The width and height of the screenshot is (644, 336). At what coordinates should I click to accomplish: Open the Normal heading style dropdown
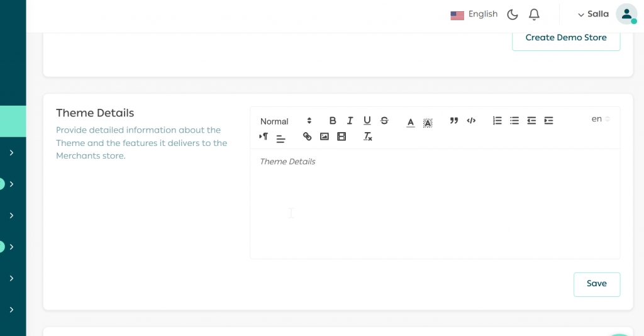pyautogui.click(x=286, y=121)
